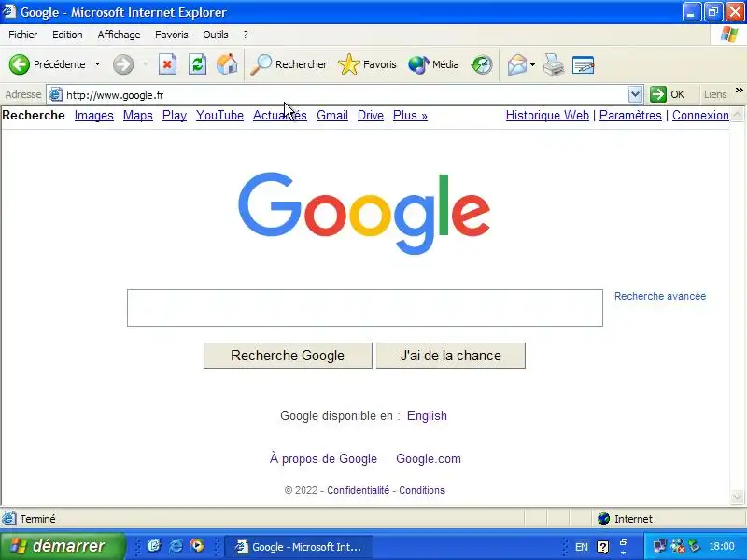Open the Images link
747x560 pixels.
click(94, 115)
